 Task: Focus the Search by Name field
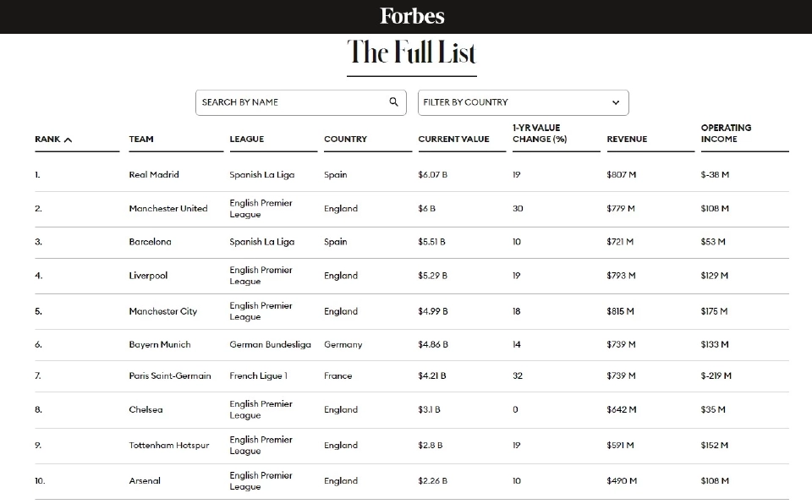[292, 102]
